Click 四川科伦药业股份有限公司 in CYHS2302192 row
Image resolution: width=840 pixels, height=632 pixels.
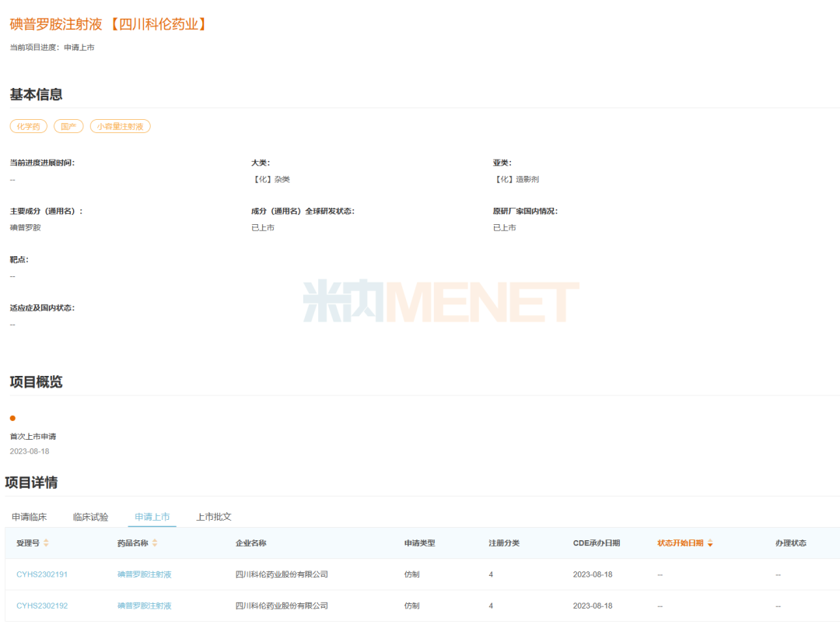point(282,606)
